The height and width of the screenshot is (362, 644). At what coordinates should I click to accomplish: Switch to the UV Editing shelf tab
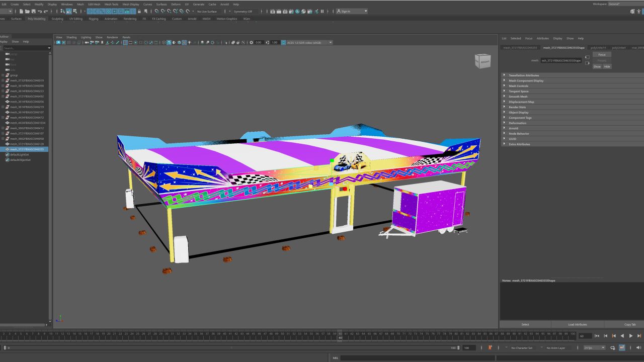[x=76, y=19]
